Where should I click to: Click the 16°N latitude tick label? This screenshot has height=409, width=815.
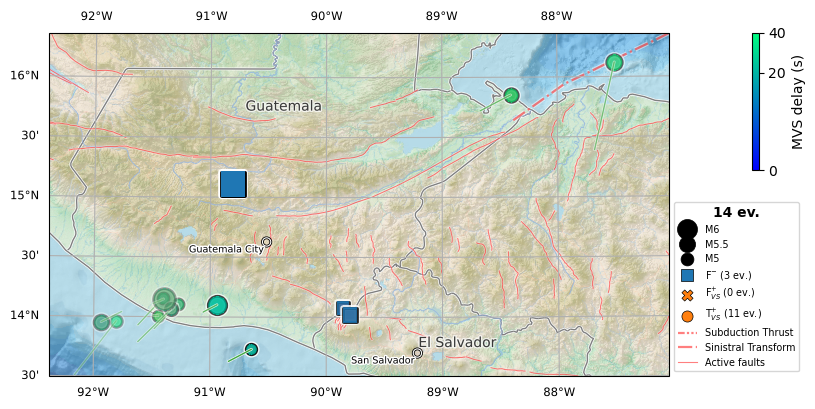[x=24, y=75]
